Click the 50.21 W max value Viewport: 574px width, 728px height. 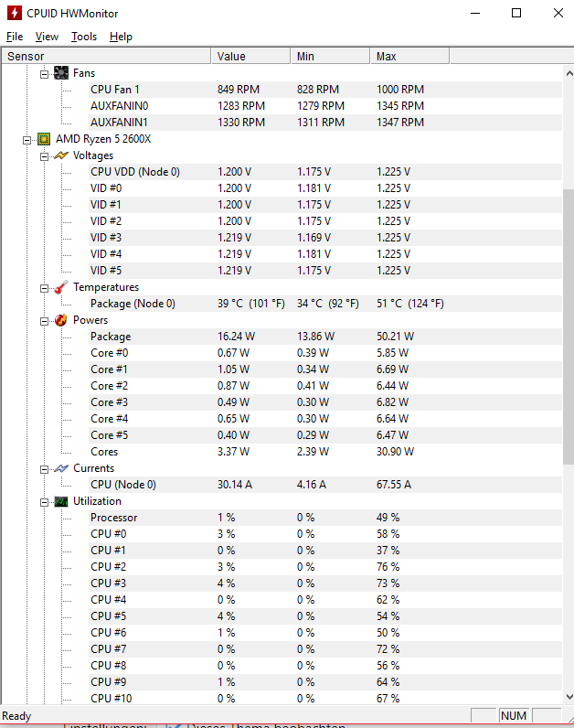(396, 337)
